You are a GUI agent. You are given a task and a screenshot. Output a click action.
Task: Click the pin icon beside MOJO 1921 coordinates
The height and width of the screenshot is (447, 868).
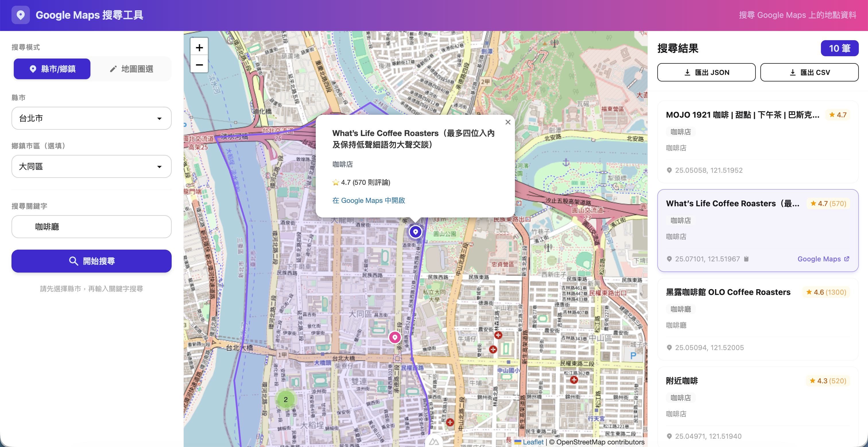coord(670,170)
